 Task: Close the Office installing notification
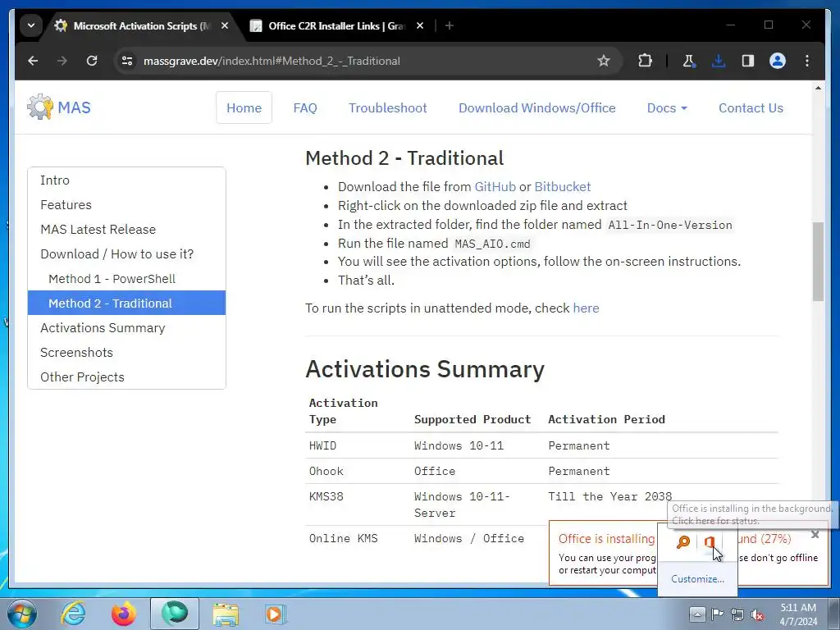click(x=815, y=534)
